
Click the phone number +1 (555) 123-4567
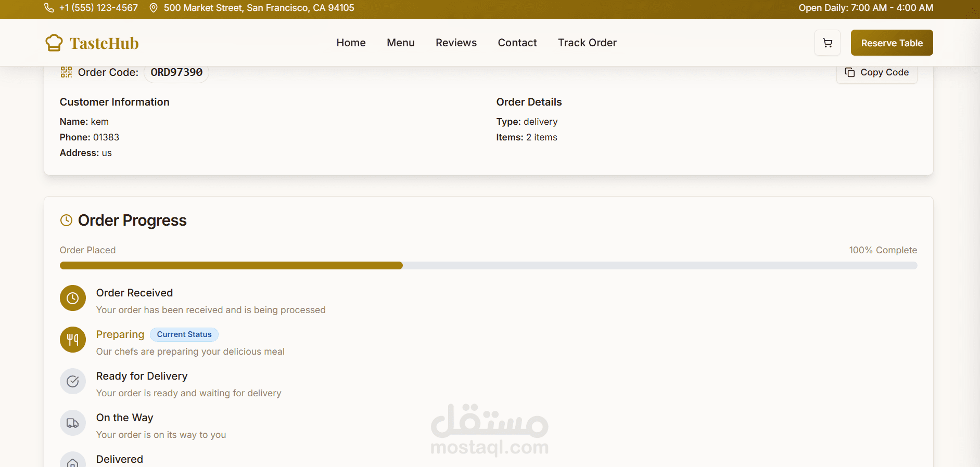[98, 8]
